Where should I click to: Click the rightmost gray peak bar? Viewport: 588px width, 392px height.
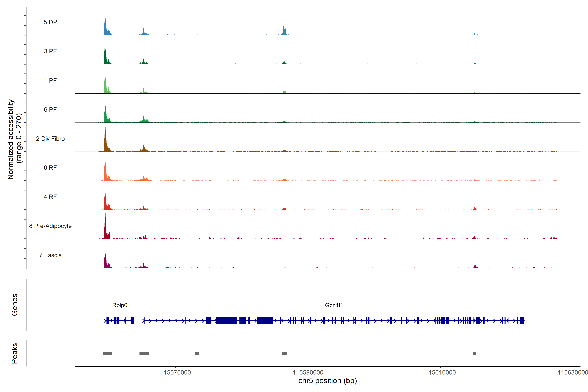point(474,353)
